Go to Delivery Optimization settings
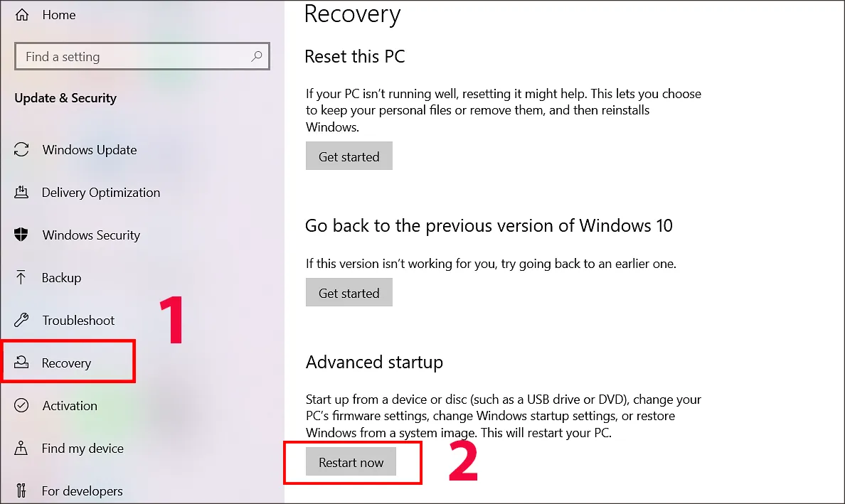Image resolution: width=845 pixels, height=504 pixels. coord(100,193)
